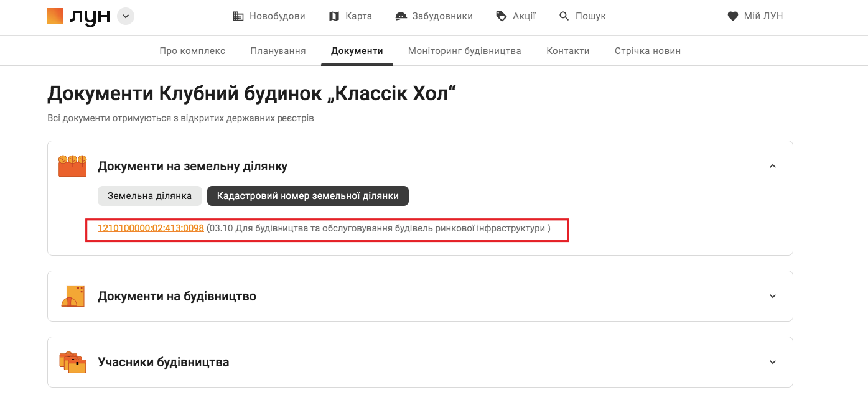Screen dimensions: 868x400
Task: Click the Учасники будівництва stacked-buildings icon
Action: pos(72,361)
